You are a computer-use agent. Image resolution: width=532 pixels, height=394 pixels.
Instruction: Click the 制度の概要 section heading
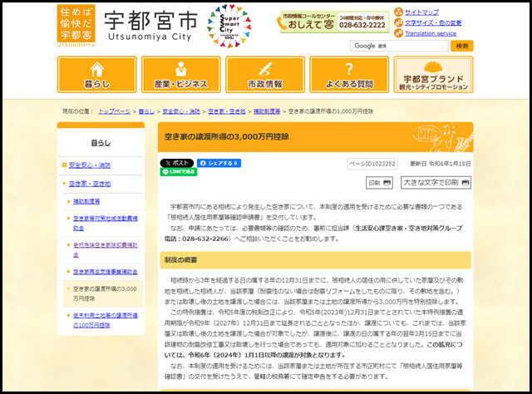click(x=316, y=260)
